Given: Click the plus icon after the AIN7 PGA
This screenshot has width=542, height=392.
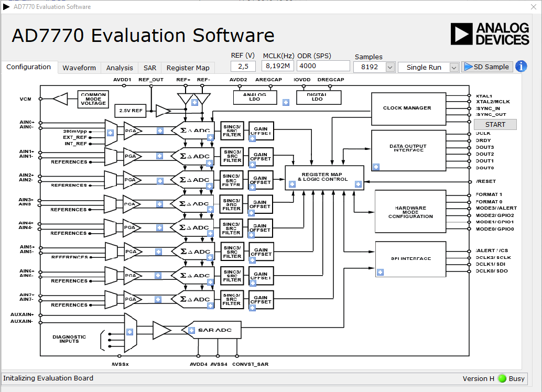Looking at the screenshot, I should pyautogui.click(x=158, y=299).
